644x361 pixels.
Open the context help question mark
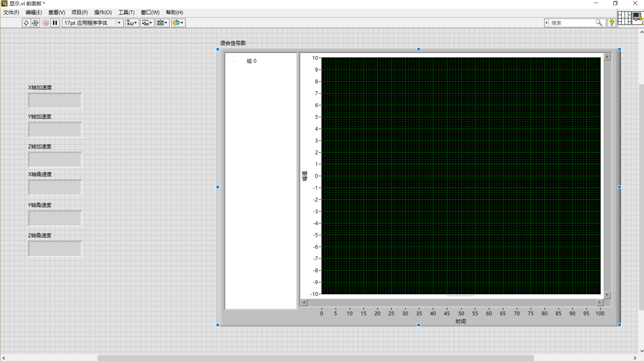(611, 23)
